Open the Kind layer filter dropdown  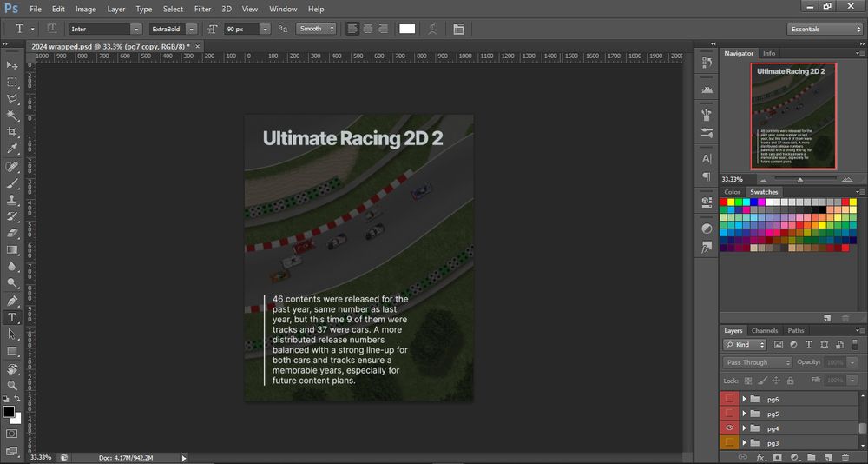[x=745, y=345]
